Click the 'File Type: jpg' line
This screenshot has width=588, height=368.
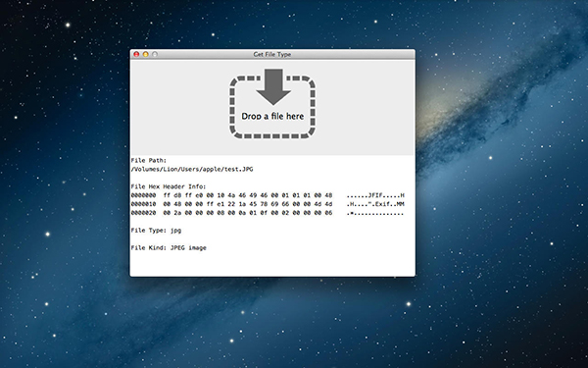click(x=156, y=231)
